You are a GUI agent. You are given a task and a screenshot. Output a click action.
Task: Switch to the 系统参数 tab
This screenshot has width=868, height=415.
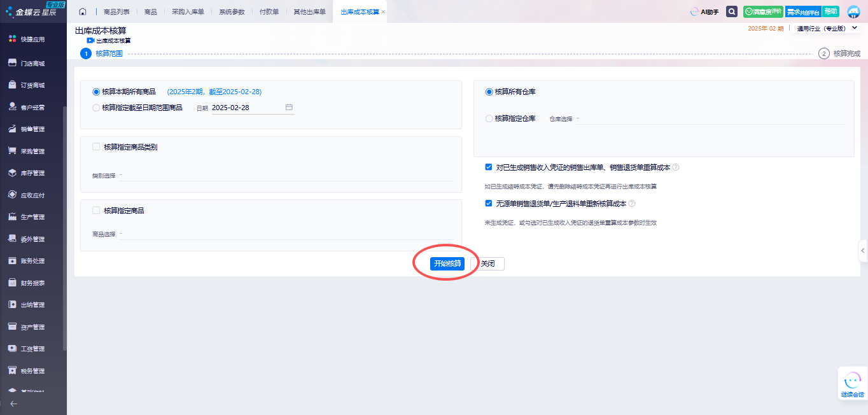click(232, 12)
